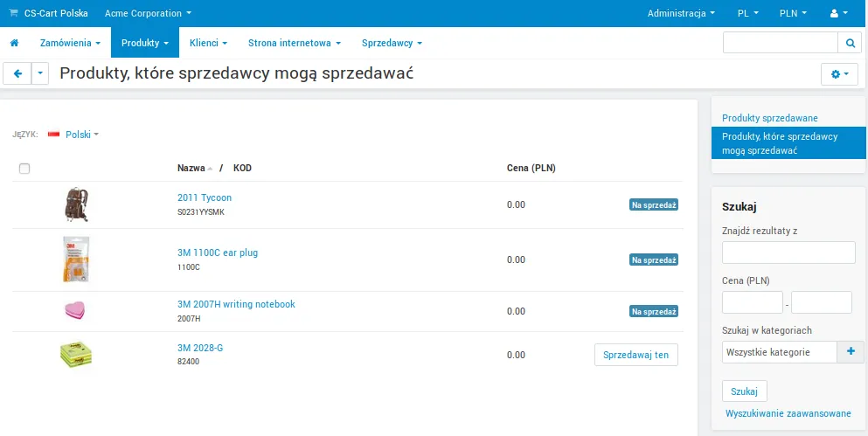Sort by the Nazwa column header
The height and width of the screenshot is (436, 868).
click(x=191, y=169)
